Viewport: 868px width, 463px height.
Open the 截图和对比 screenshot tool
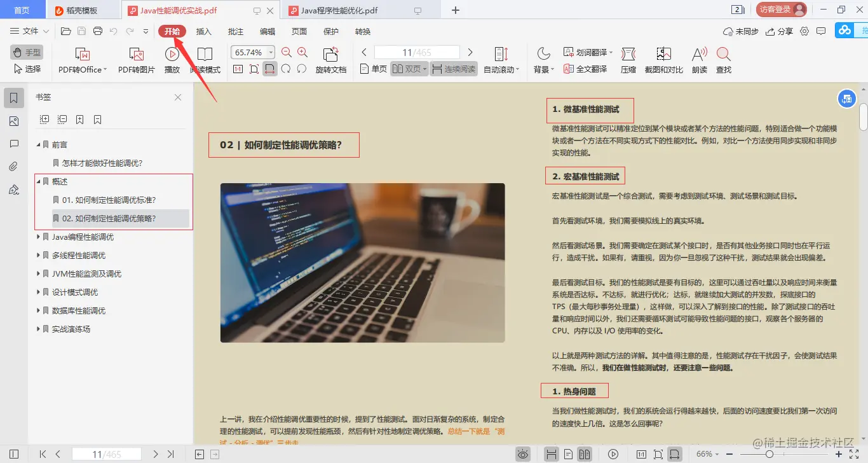click(x=663, y=60)
